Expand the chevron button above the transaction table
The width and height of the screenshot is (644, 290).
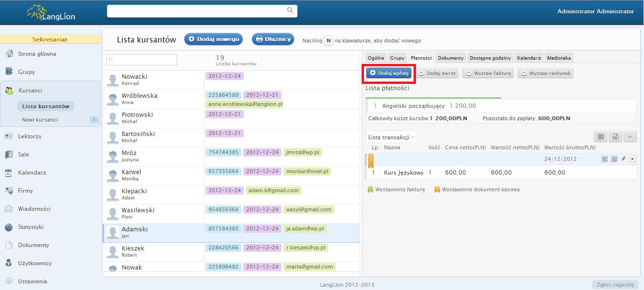pos(630,137)
